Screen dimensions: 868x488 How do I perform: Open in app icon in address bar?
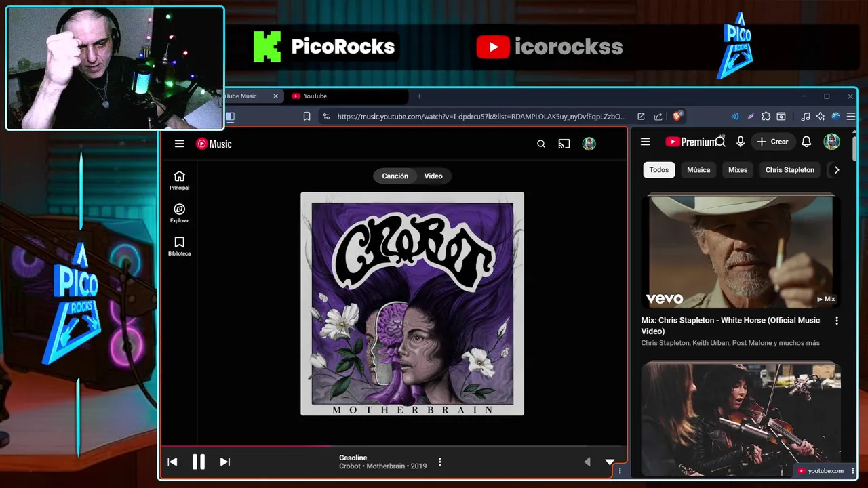point(641,117)
